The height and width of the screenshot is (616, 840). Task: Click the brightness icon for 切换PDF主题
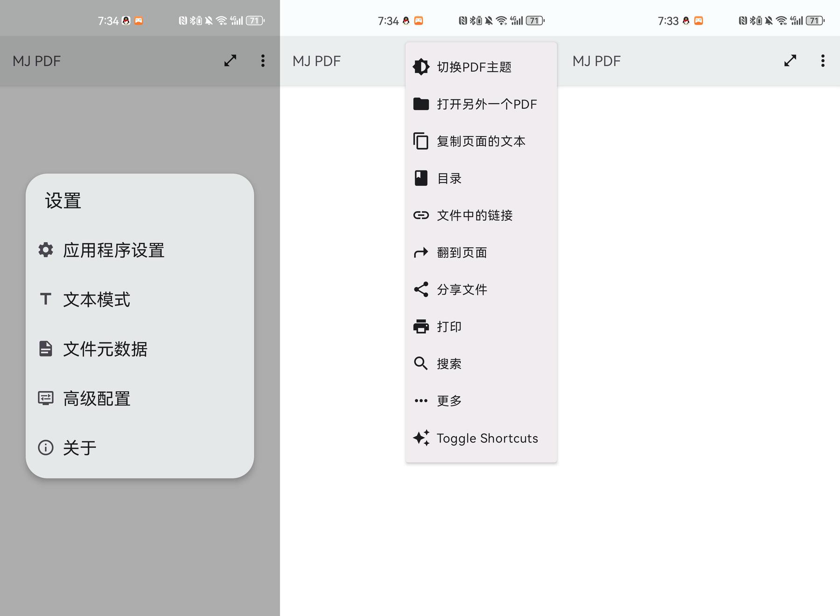coord(421,67)
